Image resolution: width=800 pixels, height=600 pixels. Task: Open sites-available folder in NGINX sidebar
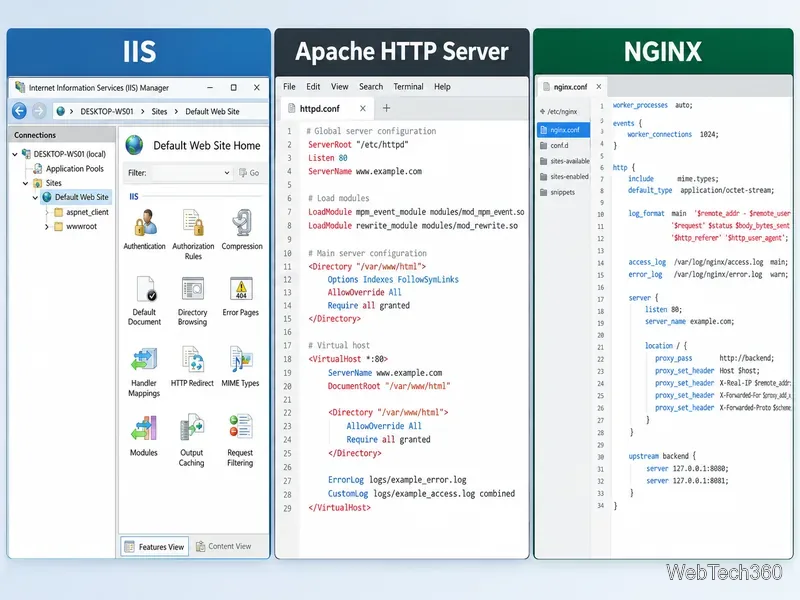click(x=565, y=161)
